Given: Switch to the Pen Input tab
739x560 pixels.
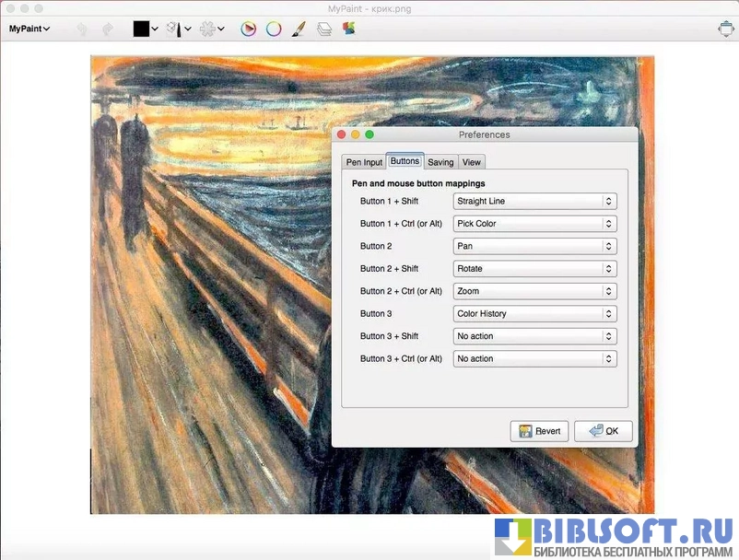Looking at the screenshot, I should pyautogui.click(x=364, y=162).
